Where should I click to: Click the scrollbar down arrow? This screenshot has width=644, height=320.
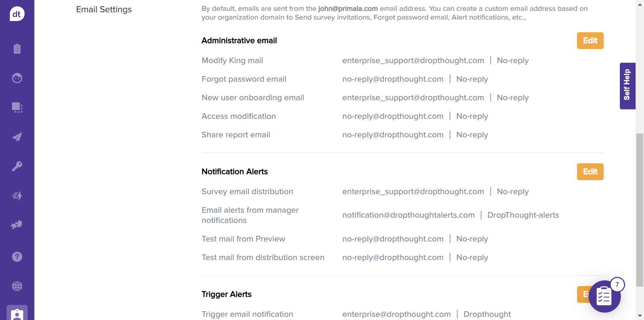pyautogui.click(x=640, y=316)
